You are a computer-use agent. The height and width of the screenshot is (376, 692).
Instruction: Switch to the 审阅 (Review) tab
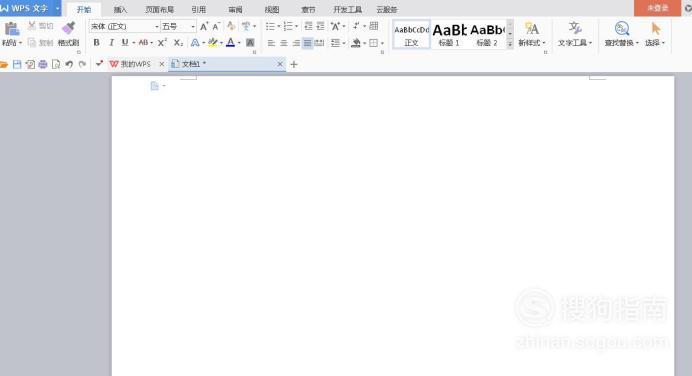pos(235,9)
